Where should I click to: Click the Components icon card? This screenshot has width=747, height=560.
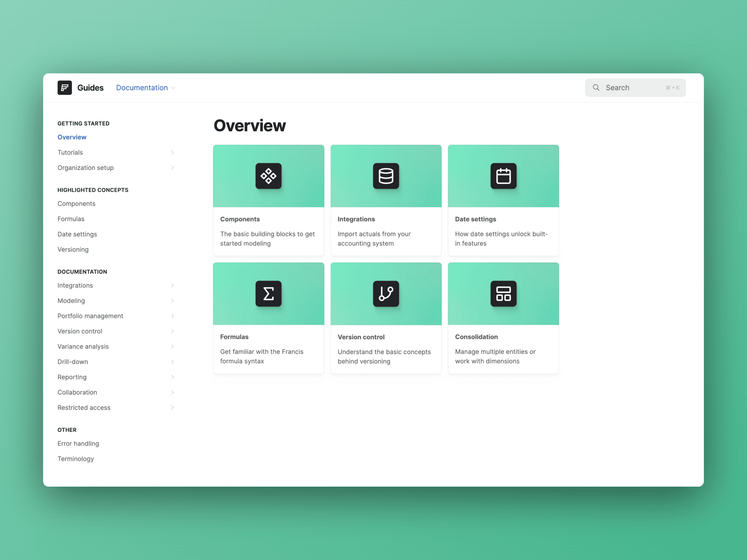pyautogui.click(x=268, y=176)
